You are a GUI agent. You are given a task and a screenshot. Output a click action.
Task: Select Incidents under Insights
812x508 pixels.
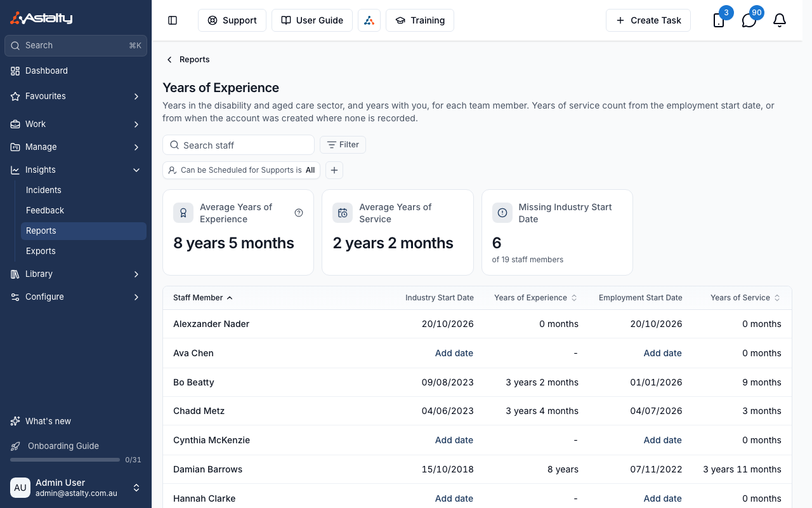coord(84,190)
